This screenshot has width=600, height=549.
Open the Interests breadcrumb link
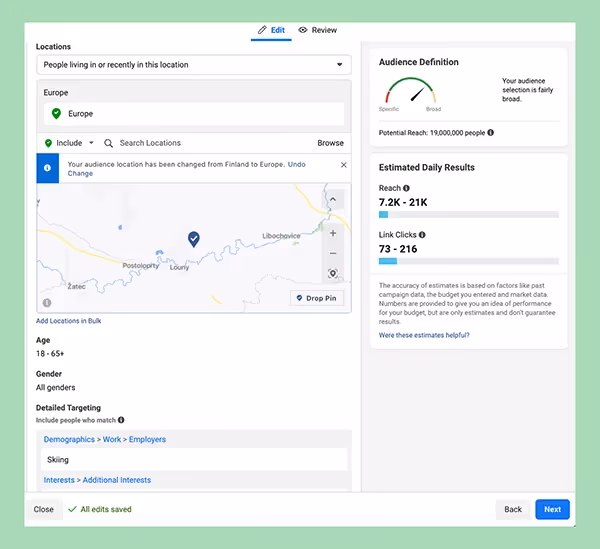pyautogui.click(x=59, y=480)
